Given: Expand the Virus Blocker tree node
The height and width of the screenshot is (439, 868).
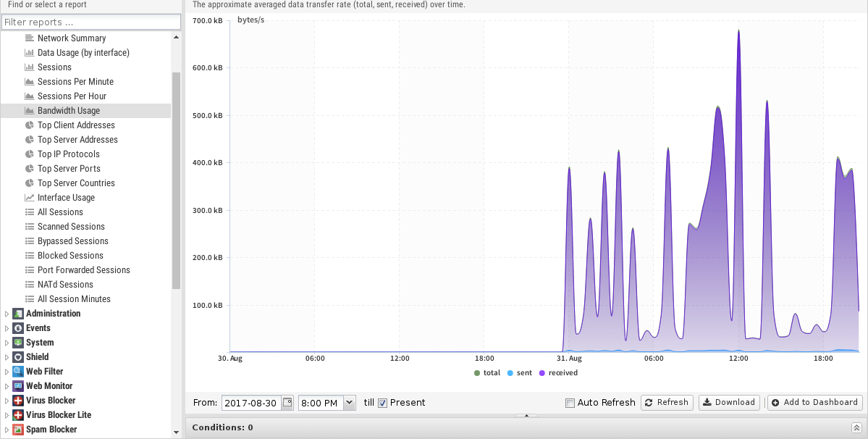Looking at the screenshot, I should click(7, 401).
